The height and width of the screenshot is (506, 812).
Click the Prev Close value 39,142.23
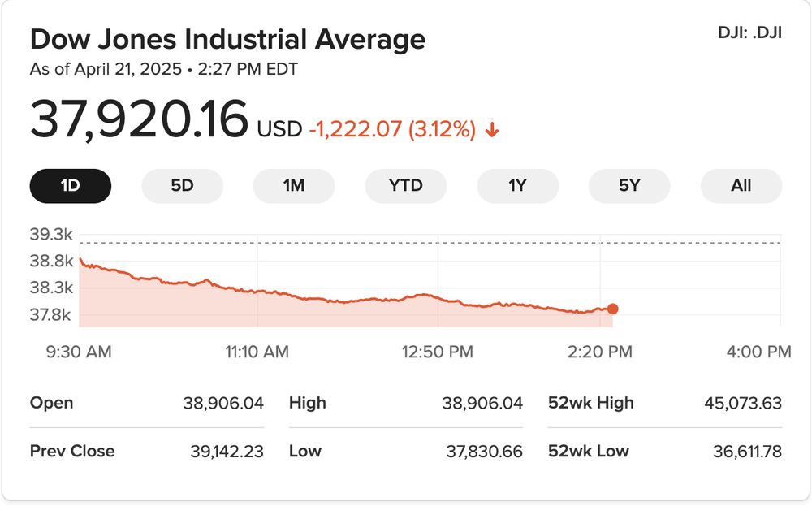click(x=224, y=451)
